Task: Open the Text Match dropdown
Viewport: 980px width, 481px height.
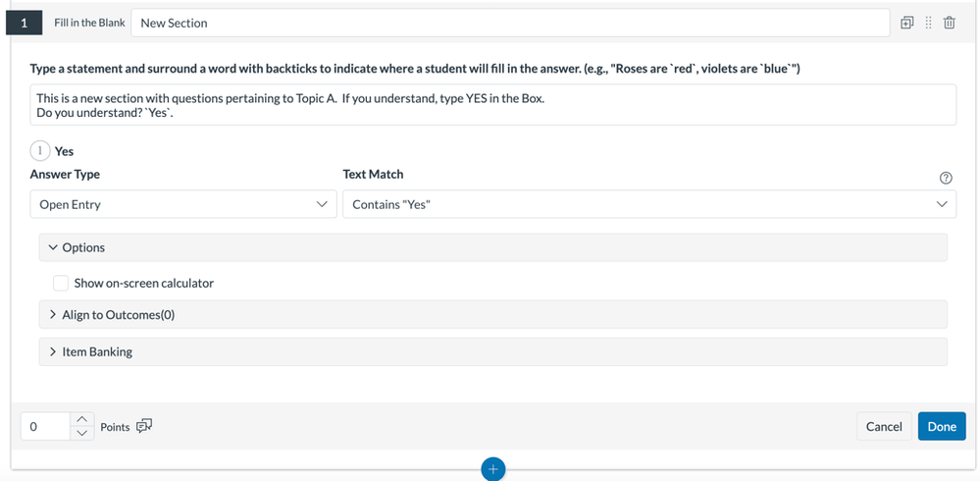Action: click(648, 204)
